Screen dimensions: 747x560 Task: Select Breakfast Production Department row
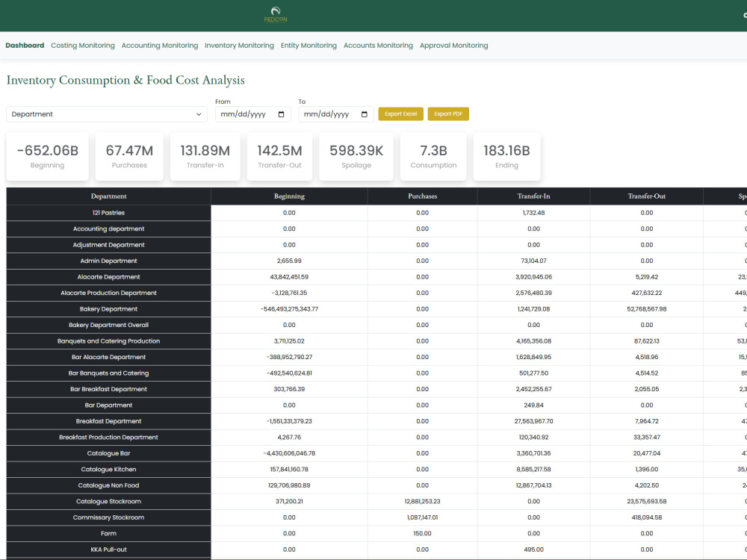click(x=108, y=437)
